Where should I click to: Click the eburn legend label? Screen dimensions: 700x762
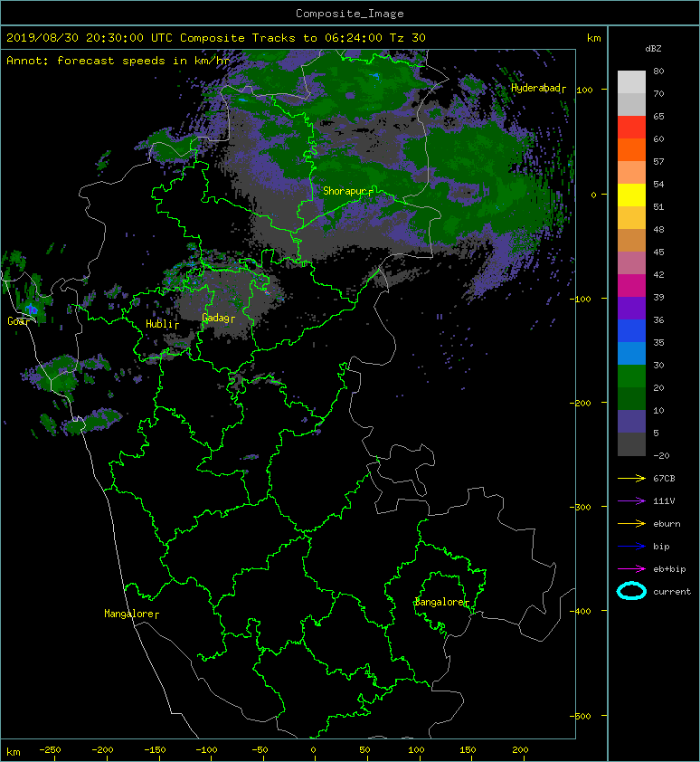[x=667, y=524]
